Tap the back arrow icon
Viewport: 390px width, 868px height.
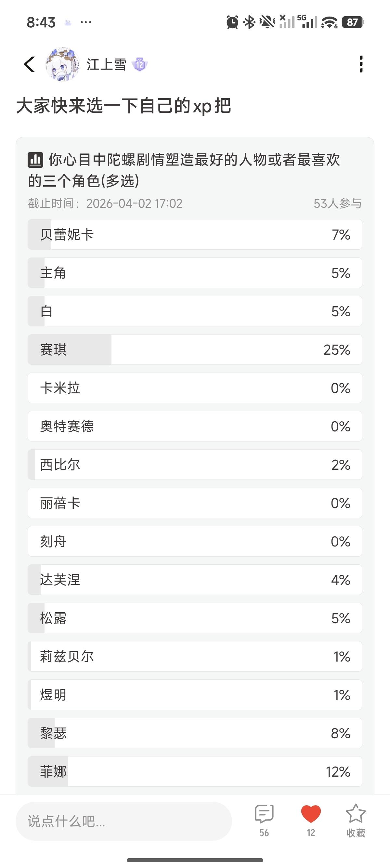(30, 64)
